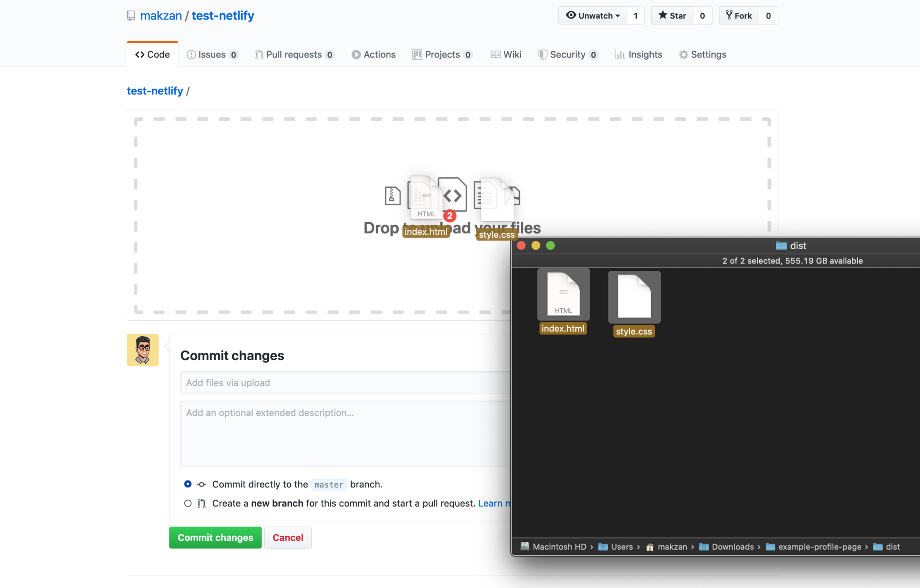Image resolution: width=920 pixels, height=588 pixels.
Task: Go to the Actions tab
Action: 373,54
